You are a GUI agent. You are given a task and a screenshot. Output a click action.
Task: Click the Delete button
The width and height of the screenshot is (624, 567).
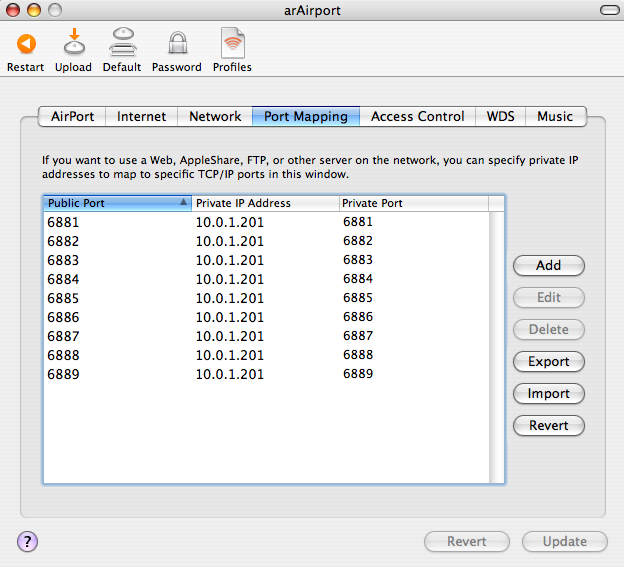pyautogui.click(x=549, y=329)
